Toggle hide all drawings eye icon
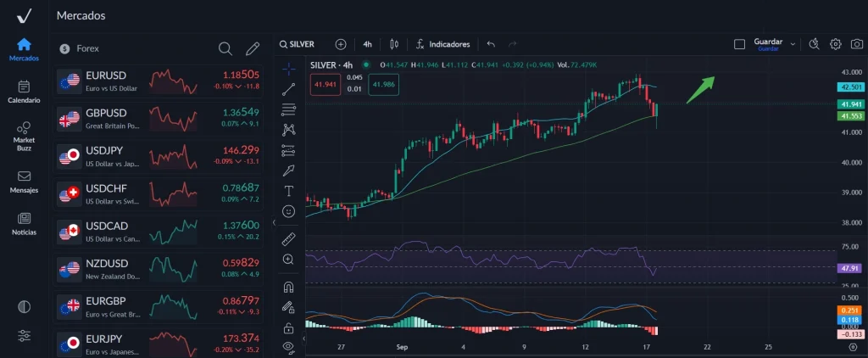Image resolution: width=868 pixels, height=358 pixels. (288, 347)
